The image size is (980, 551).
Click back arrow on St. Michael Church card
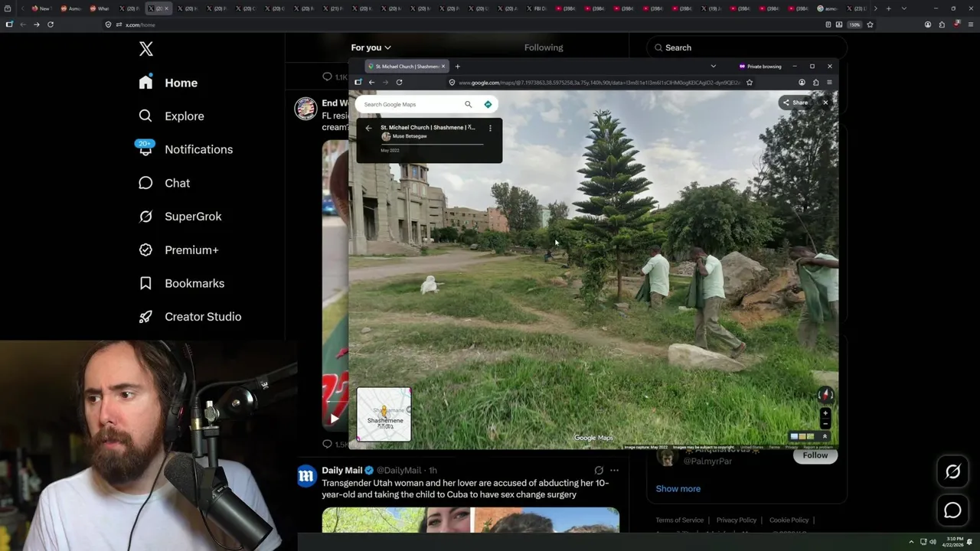point(368,128)
